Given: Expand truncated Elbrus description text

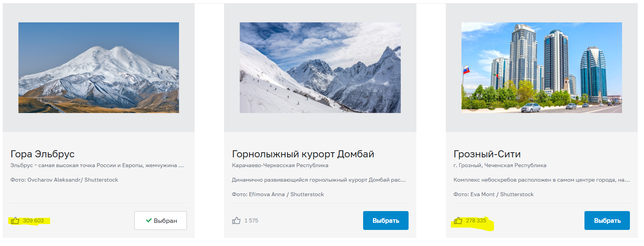Looking at the screenshot, I should coord(97,165).
